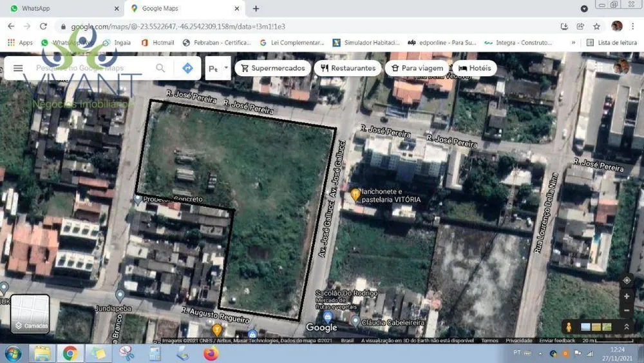Screen dimensions: 644x363
Task: Select the first imagery thumbnail in strip
Action: coord(585,328)
